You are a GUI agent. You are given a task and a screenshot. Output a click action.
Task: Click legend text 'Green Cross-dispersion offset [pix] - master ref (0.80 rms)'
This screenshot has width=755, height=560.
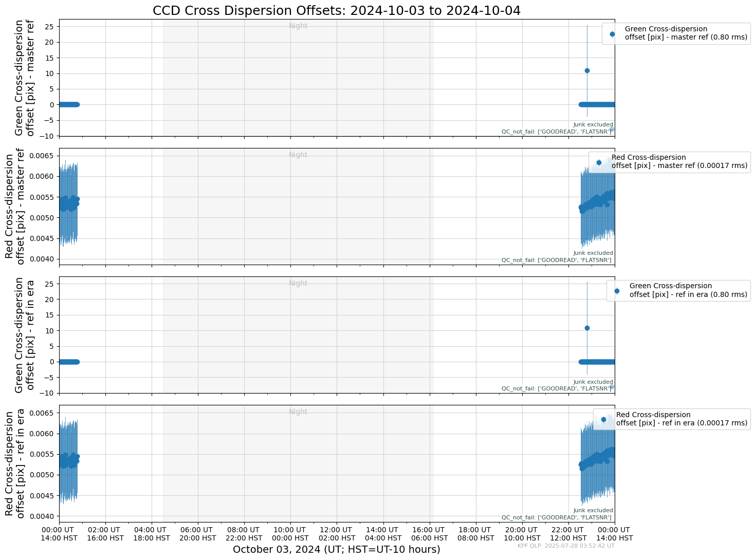pos(686,33)
